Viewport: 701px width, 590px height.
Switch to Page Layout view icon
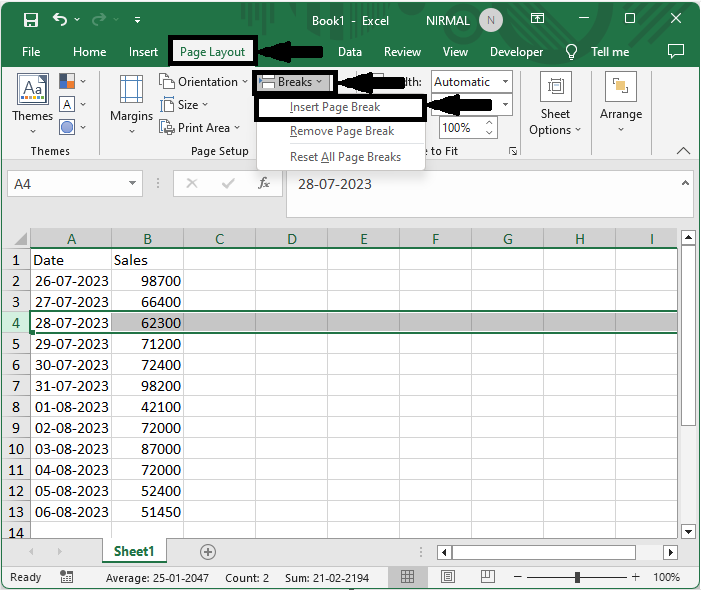tap(448, 577)
